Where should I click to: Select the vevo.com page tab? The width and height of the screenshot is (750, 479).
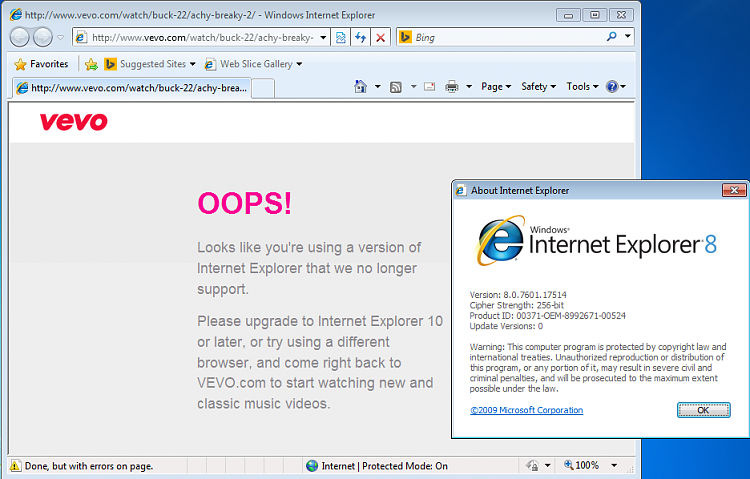pos(132,88)
